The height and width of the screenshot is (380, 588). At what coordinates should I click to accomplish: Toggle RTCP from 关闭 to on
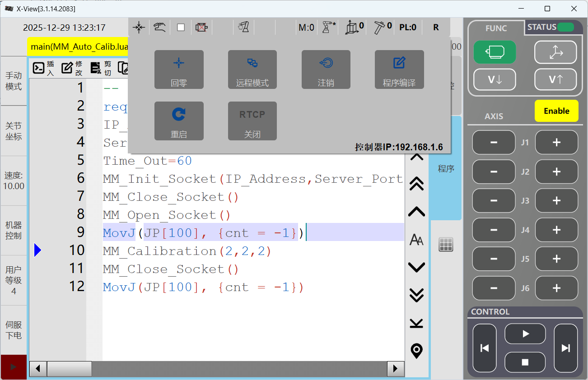click(252, 121)
